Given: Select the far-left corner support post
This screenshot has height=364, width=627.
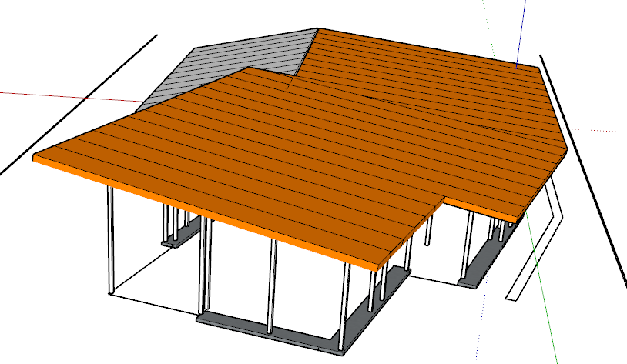Looking at the screenshot, I should pos(111,241).
